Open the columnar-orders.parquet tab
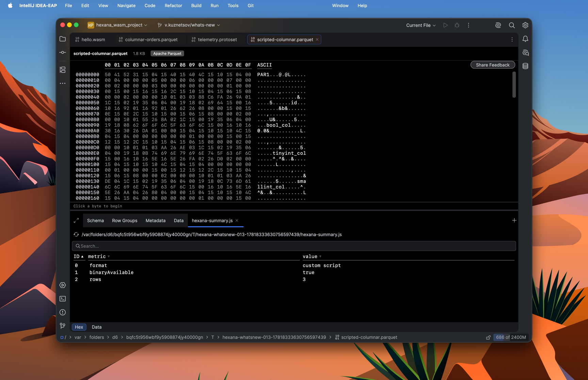 148,39
